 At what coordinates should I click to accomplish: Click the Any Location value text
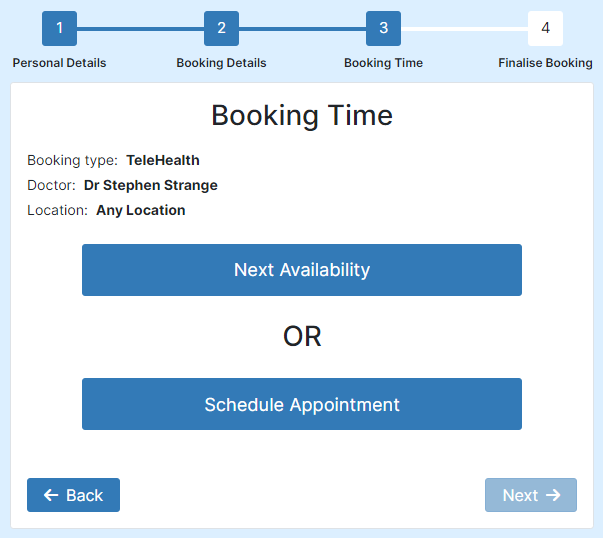141,210
